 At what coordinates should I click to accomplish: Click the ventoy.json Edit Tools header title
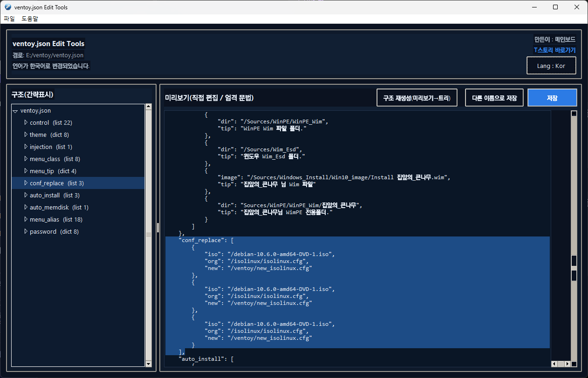pyautogui.click(x=48, y=44)
